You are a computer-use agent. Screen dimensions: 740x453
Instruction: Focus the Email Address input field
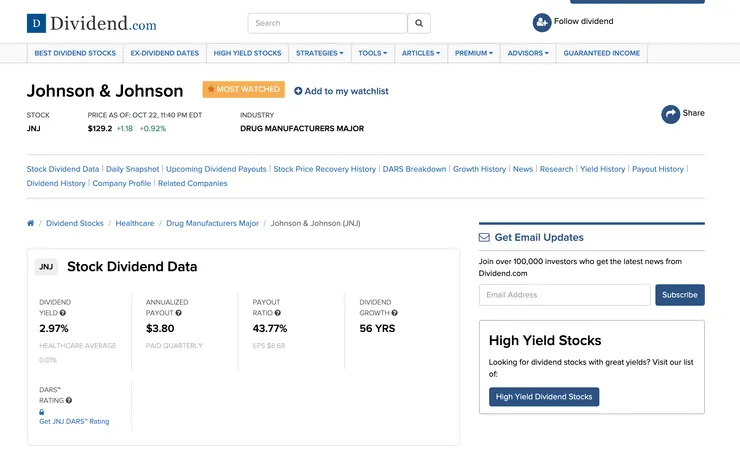564,295
